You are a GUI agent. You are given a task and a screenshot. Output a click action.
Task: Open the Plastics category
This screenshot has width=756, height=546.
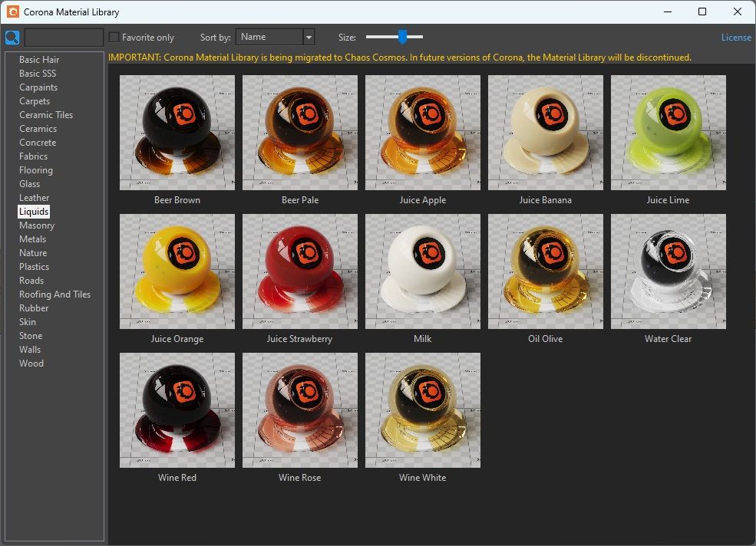[x=34, y=267]
